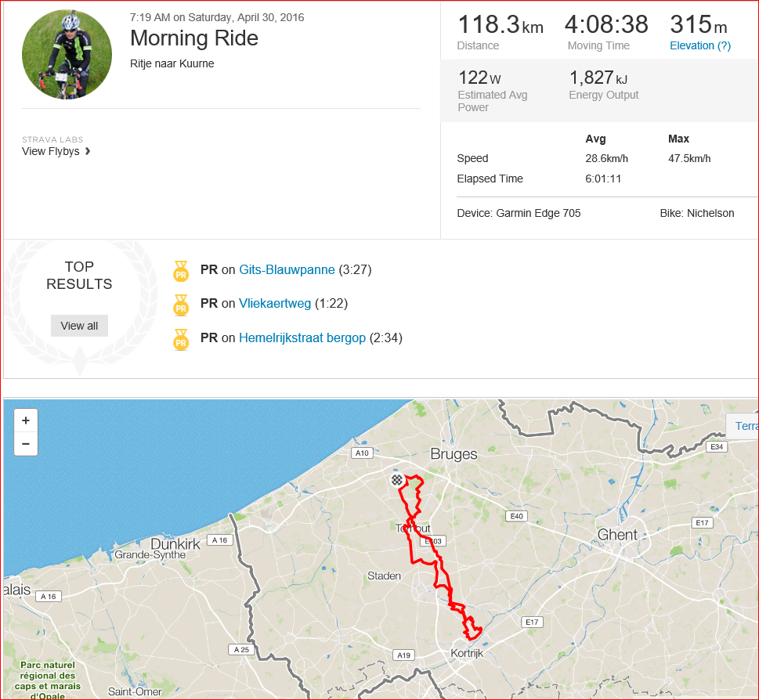The image size is (759, 700).
Task: Switch the map to Terrain view
Action: (745, 425)
